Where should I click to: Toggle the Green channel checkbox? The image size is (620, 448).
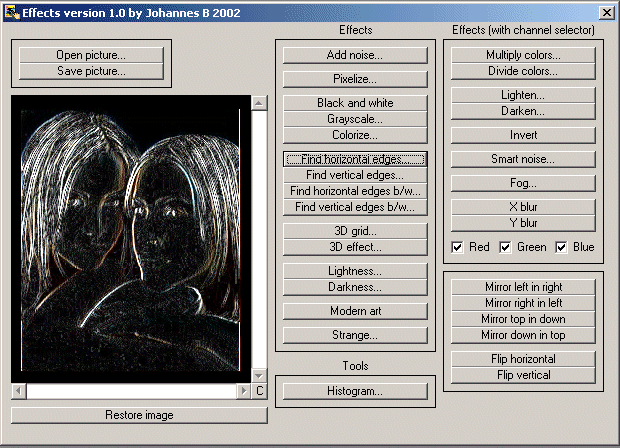pos(505,247)
